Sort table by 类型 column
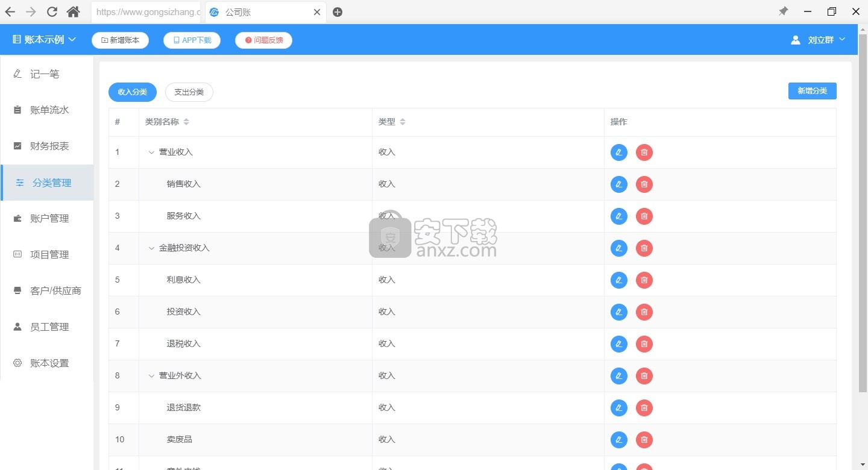Image resolution: width=868 pixels, height=470 pixels. 403,122
